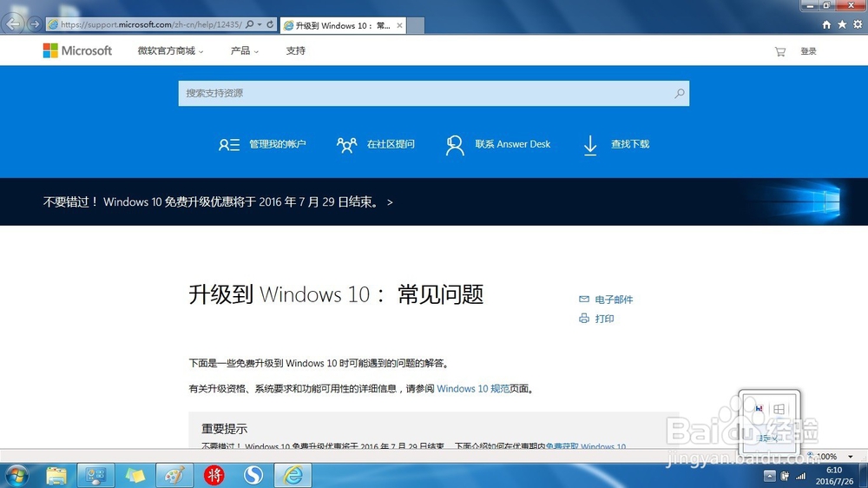Click the 查找下载 download arrow icon
Image resolution: width=868 pixels, height=488 pixels.
click(590, 146)
